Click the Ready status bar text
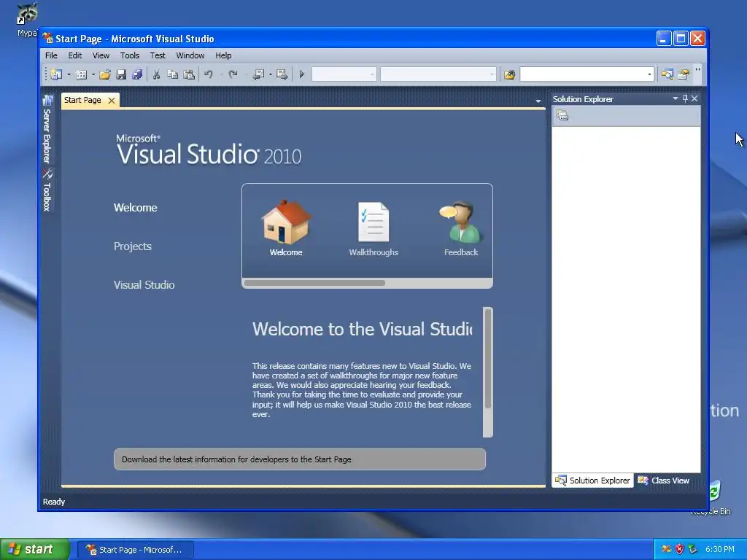The height and width of the screenshot is (560, 747). point(54,502)
